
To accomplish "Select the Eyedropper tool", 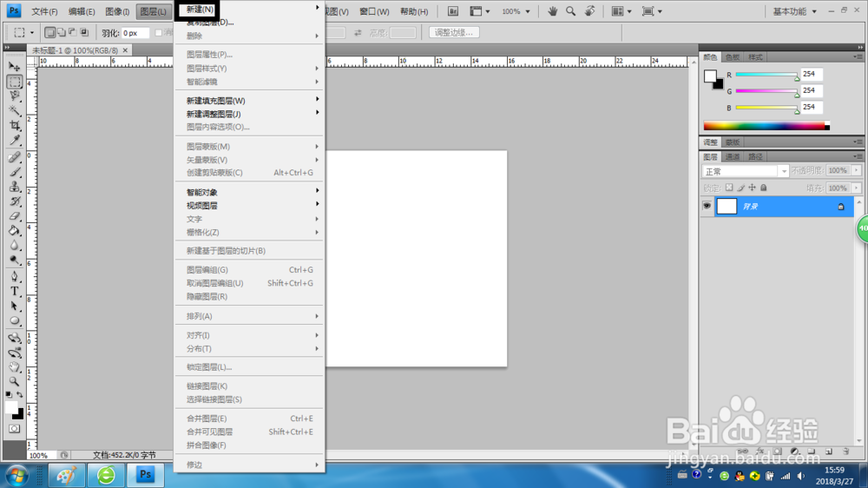I will tap(15, 140).
